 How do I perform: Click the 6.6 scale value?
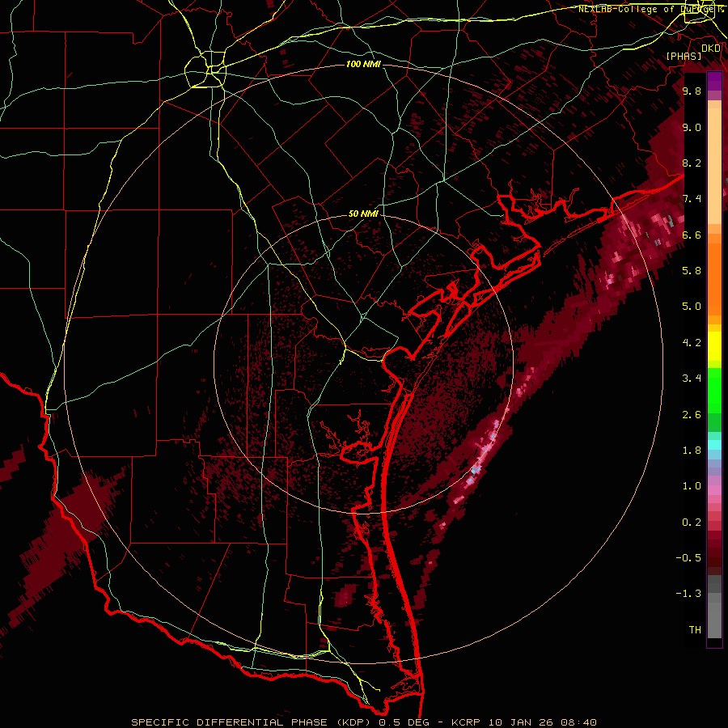tap(692, 235)
